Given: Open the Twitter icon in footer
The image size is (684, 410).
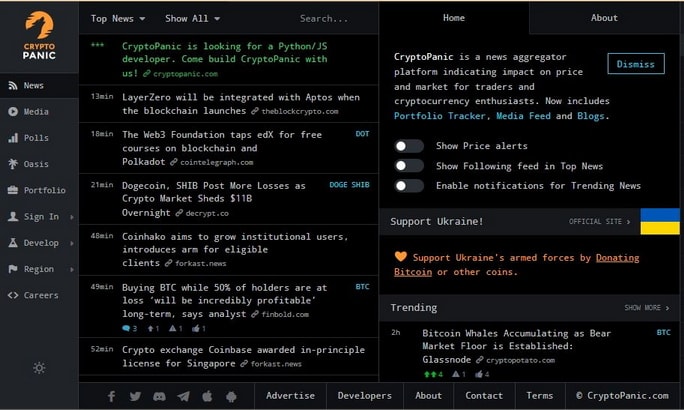Looking at the screenshot, I should coord(135,396).
